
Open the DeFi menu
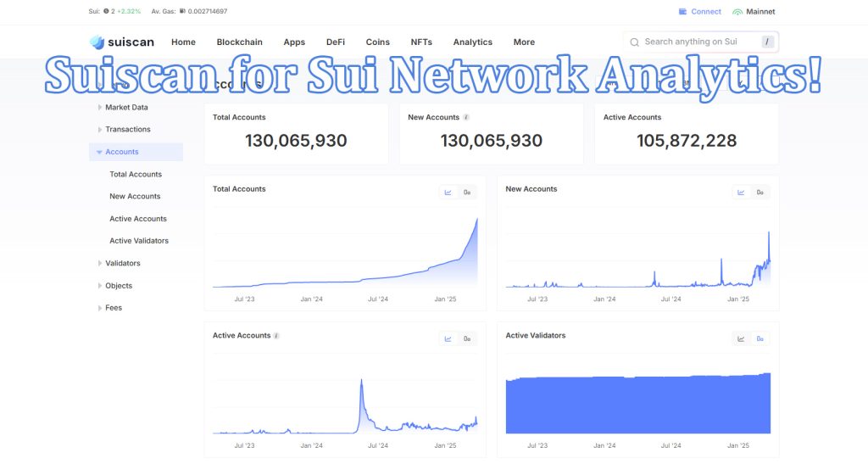click(x=336, y=42)
